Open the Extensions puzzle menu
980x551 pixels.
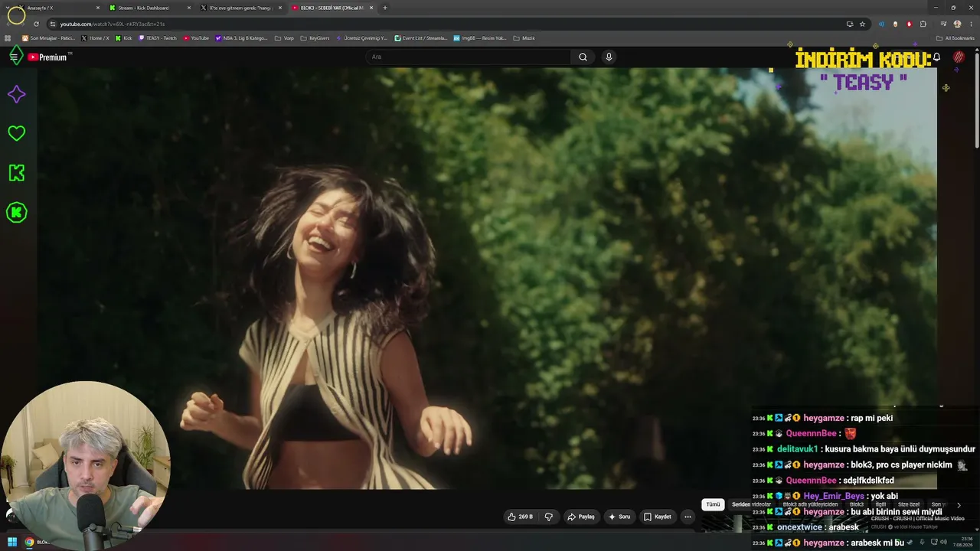(923, 24)
